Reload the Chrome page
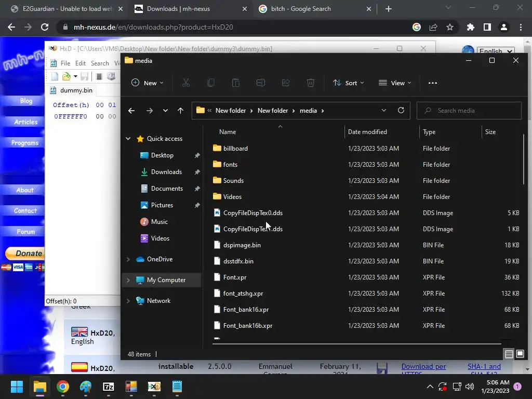The image size is (532, 399). pyautogui.click(x=45, y=27)
